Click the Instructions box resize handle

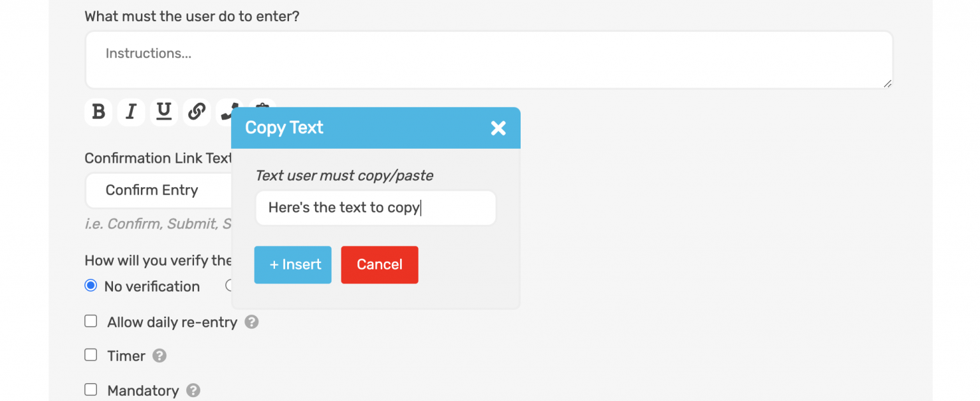pyautogui.click(x=887, y=84)
